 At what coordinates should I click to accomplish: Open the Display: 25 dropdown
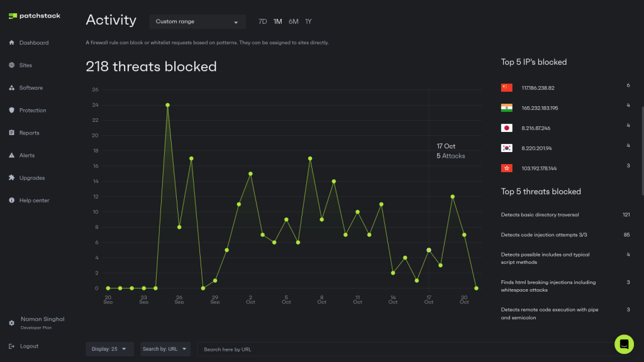point(109,349)
